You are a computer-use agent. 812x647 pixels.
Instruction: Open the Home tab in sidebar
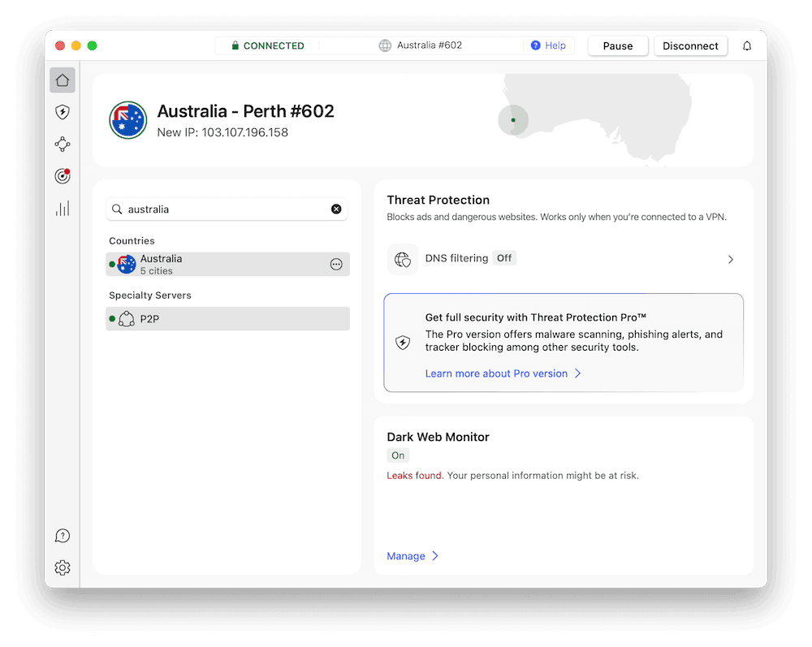[63, 80]
